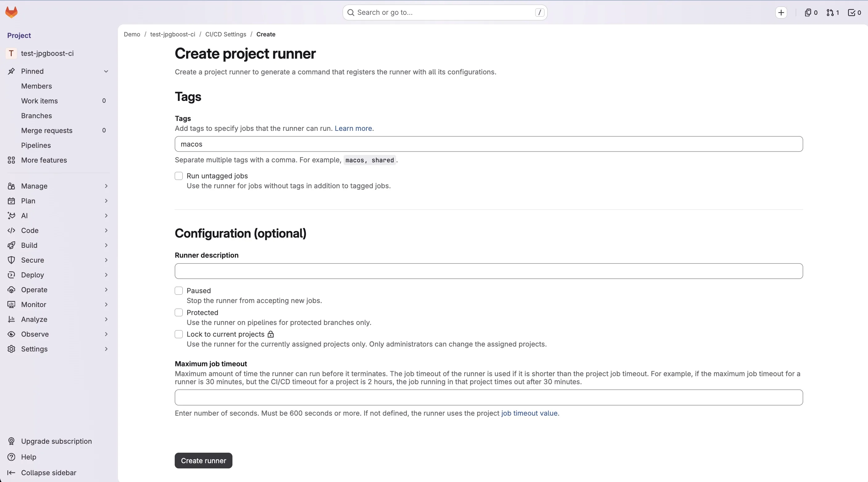Open Branches in the sidebar

[x=36, y=115]
